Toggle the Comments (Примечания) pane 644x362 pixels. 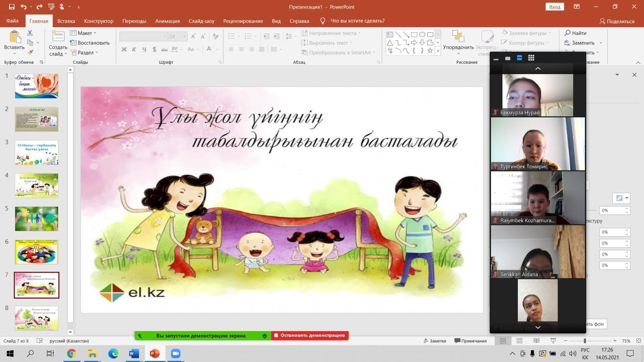click(x=470, y=341)
